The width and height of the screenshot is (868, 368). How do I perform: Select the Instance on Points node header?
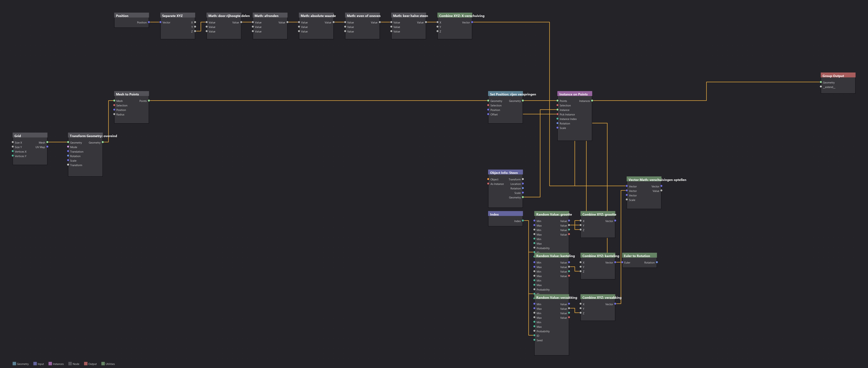(x=575, y=94)
